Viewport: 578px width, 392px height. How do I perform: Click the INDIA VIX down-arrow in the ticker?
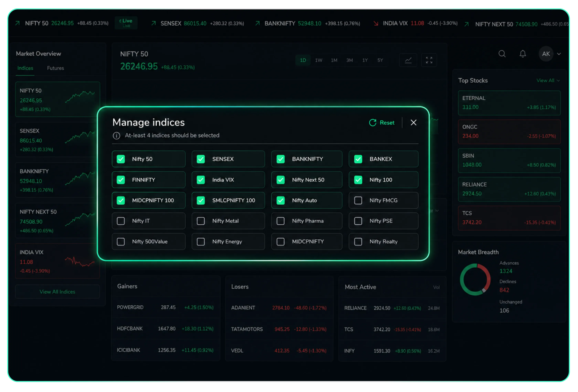coord(376,23)
